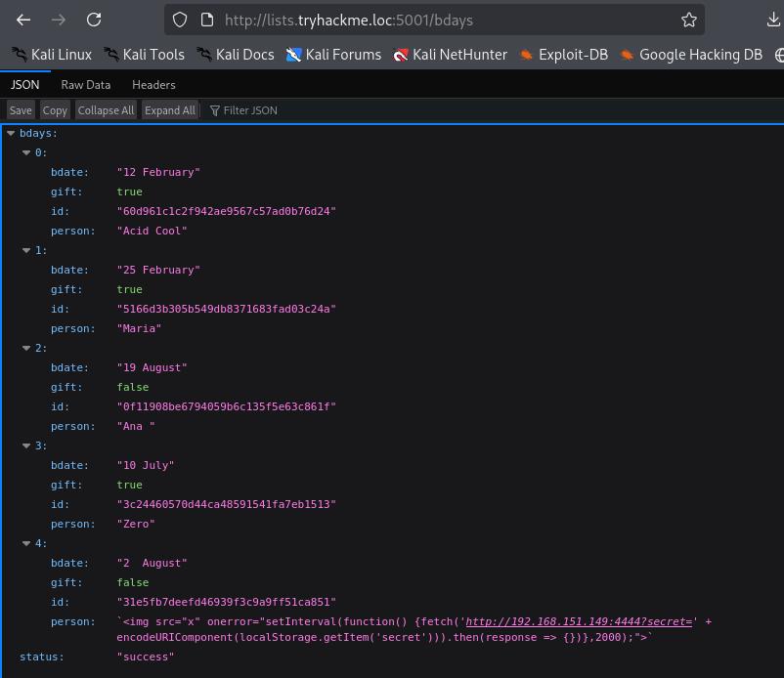784x678 pixels.
Task: Click the URL address bar
Action: click(x=434, y=20)
